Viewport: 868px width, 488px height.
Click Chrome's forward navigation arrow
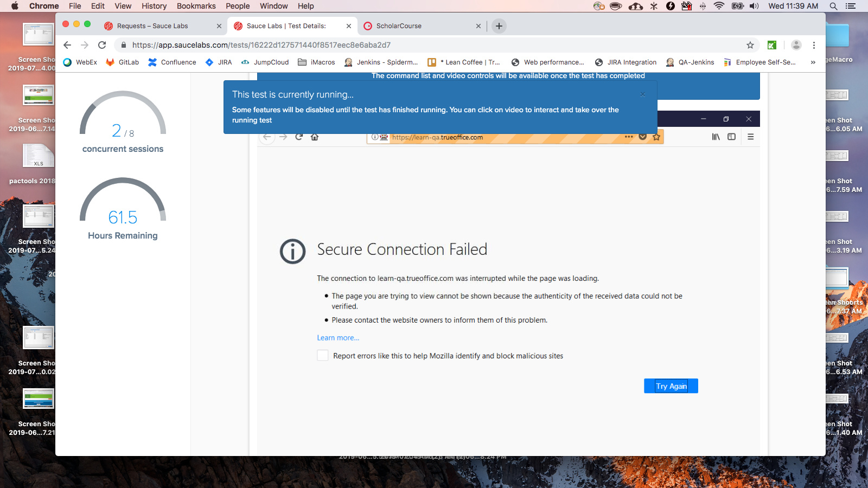[x=85, y=45]
